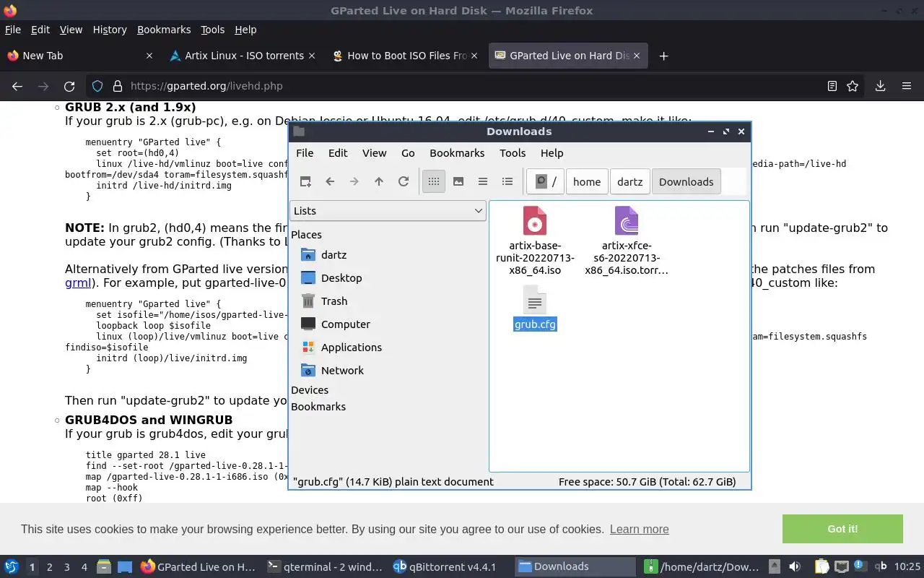The height and width of the screenshot is (578, 924).
Task: Open a new Firefox tab with plus
Action: coord(663,56)
